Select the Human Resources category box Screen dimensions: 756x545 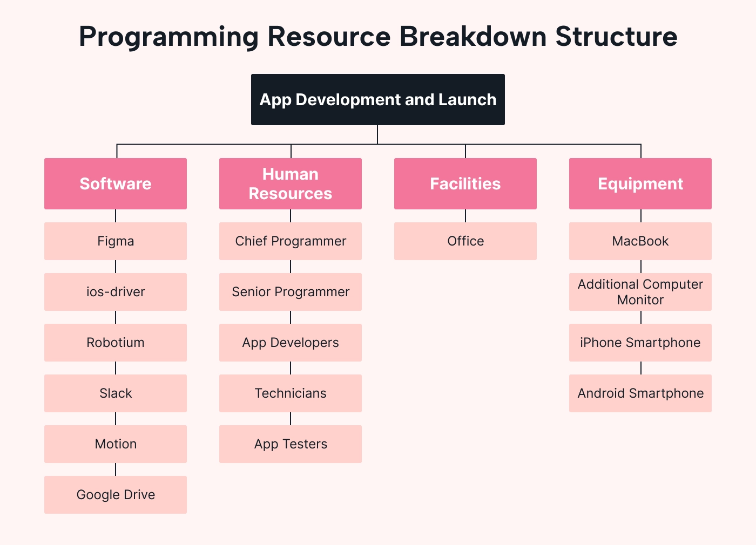tap(291, 183)
